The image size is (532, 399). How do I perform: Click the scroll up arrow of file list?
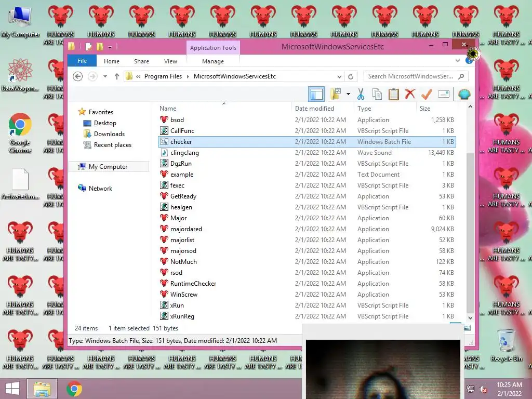tap(470, 107)
